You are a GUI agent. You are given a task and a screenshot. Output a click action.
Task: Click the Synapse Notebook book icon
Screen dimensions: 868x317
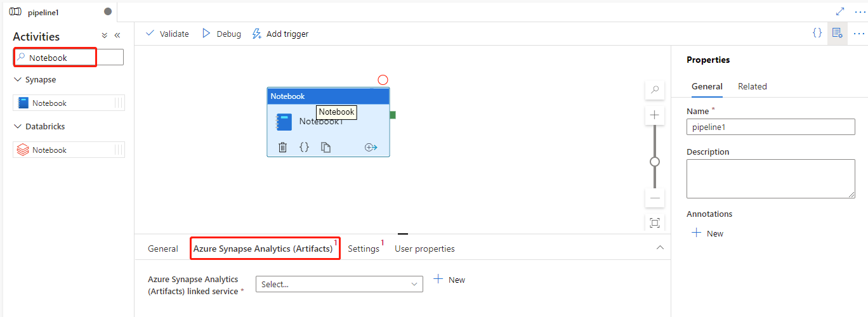(23, 103)
